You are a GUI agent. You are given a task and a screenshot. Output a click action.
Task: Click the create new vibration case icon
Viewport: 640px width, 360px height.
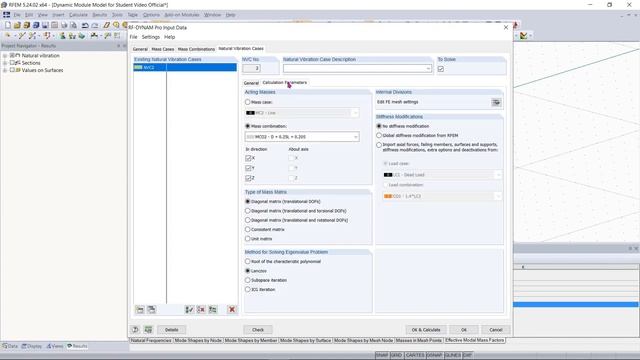tap(140, 310)
